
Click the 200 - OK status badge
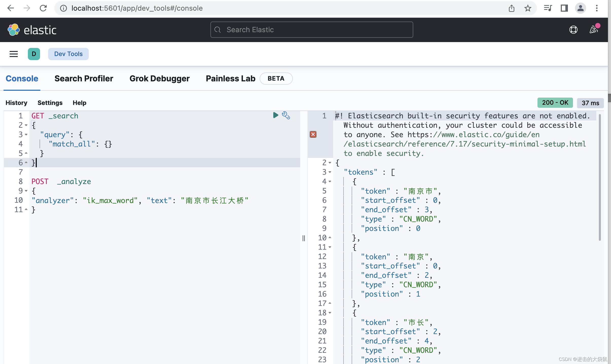(555, 103)
